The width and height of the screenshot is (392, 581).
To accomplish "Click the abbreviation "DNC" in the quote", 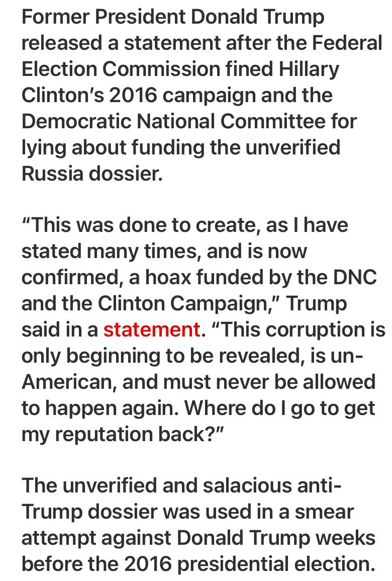I will pyautogui.click(x=355, y=278).
